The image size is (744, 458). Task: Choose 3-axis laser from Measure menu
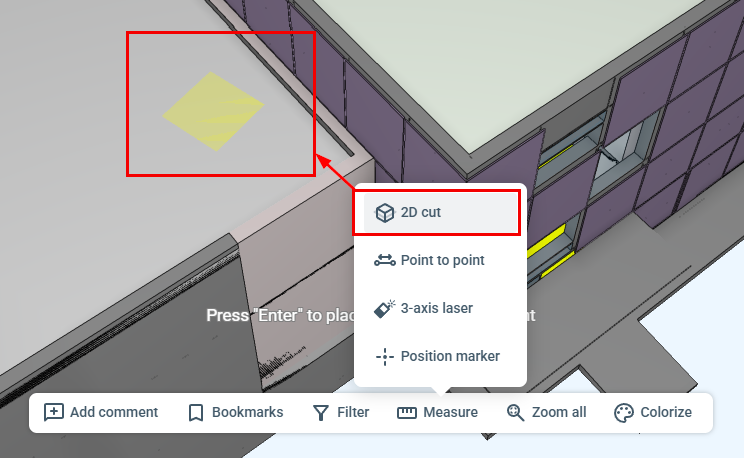[440, 308]
